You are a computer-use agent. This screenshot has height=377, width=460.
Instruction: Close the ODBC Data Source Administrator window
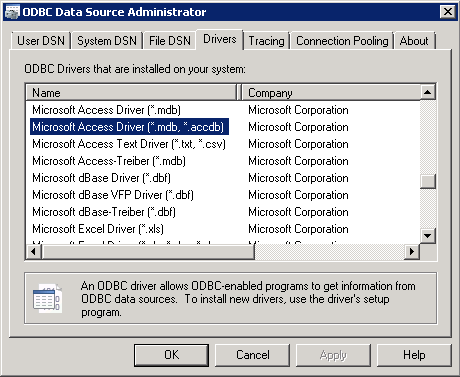(448, 12)
